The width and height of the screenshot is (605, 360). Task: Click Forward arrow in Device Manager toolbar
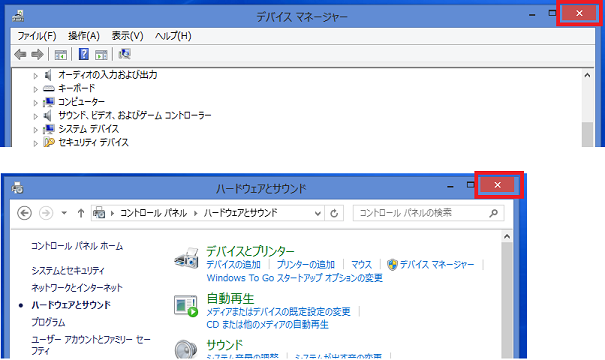pos(37,54)
